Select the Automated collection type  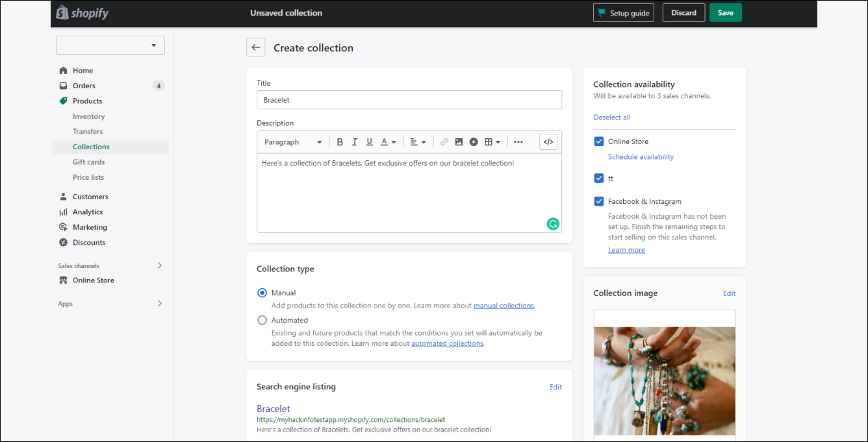point(262,320)
